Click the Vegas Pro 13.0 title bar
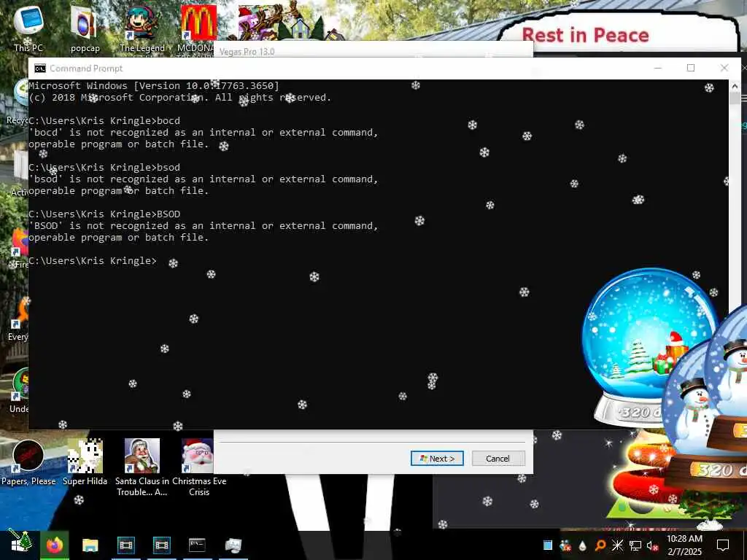Image resolution: width=747 pixels, height=560 pixels. click(373, 51)
